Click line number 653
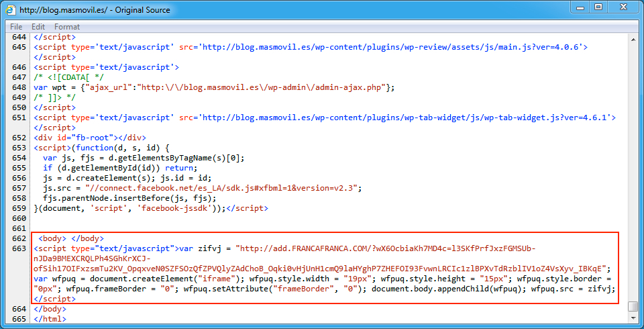 tap(19, 148)
